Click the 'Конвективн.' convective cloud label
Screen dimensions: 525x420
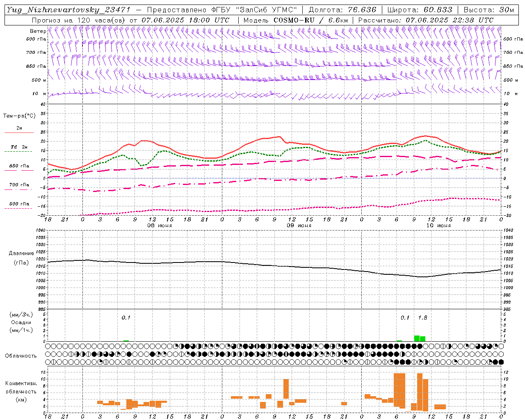(21, 383)
